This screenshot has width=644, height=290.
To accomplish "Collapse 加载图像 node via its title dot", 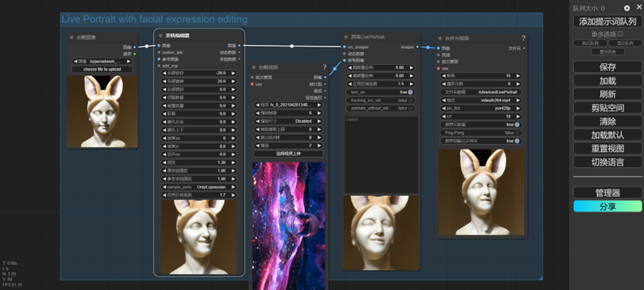I will tap(72, 37).
